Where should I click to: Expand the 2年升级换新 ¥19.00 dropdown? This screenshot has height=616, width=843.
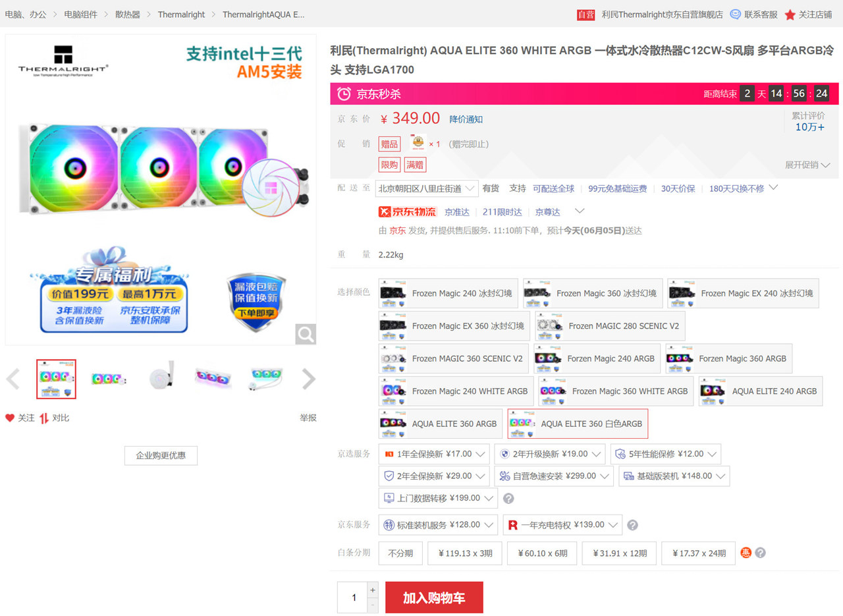pyautogui.click(x=550, y=454)
